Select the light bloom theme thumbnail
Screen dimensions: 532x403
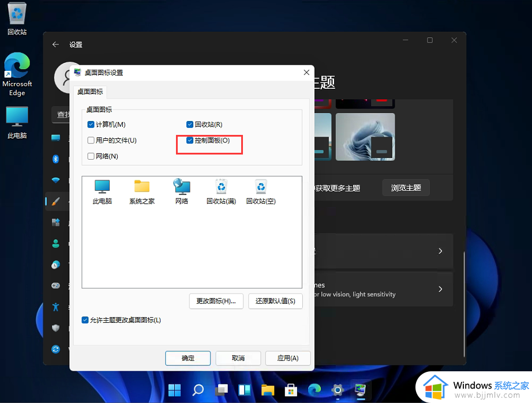coord(365,137)
